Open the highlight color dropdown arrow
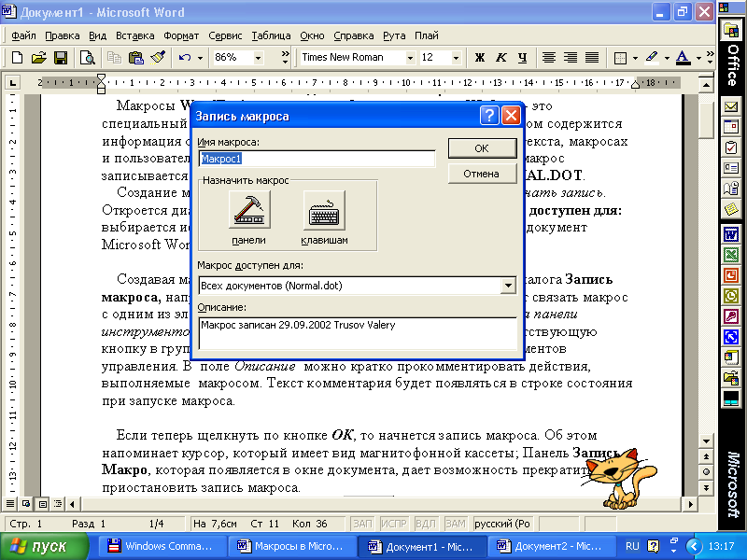Screen dimensions: 747x560 point(667,58)
